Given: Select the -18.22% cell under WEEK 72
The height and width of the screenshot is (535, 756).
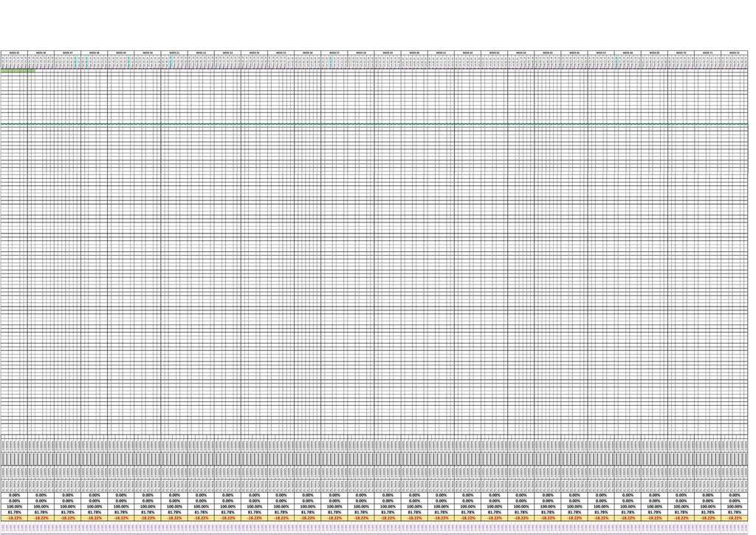Looking at the screenshot, I should pyautogui.click(x=735, y=518).
